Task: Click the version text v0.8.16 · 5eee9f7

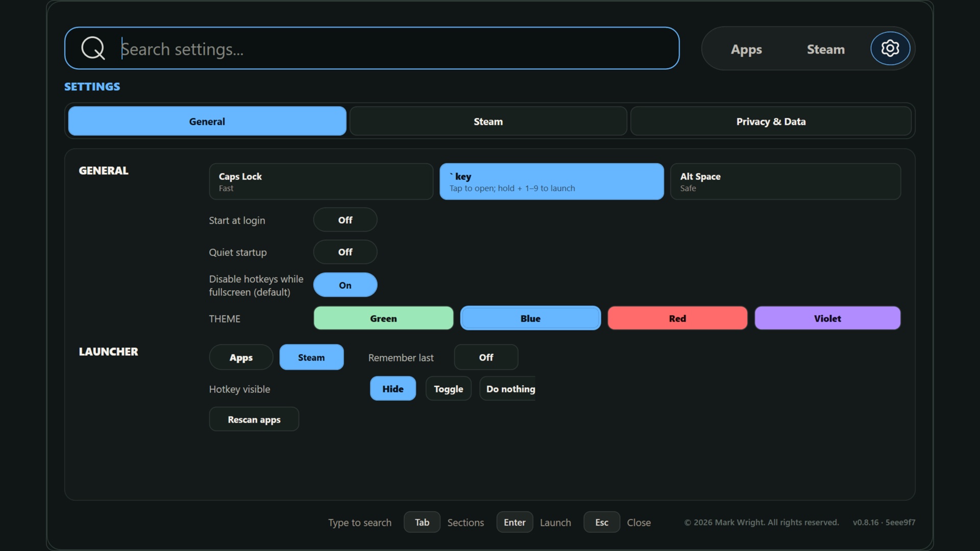Action: point(884,522)
